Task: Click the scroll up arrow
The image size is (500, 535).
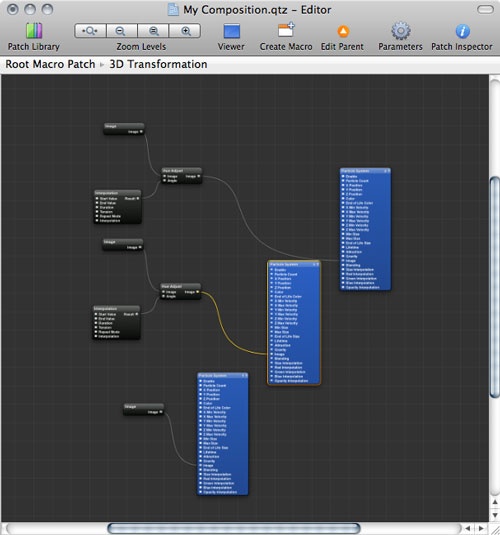Action: tap(495, 502)
